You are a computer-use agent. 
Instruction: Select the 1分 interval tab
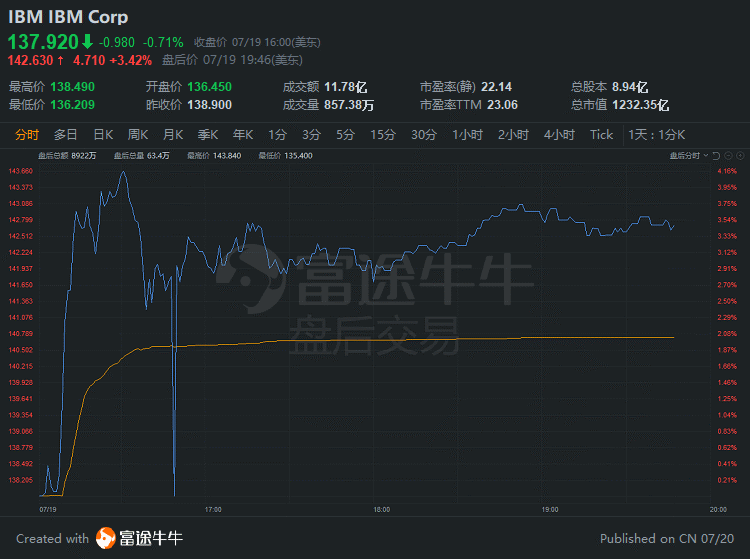[x=277, y=135]
